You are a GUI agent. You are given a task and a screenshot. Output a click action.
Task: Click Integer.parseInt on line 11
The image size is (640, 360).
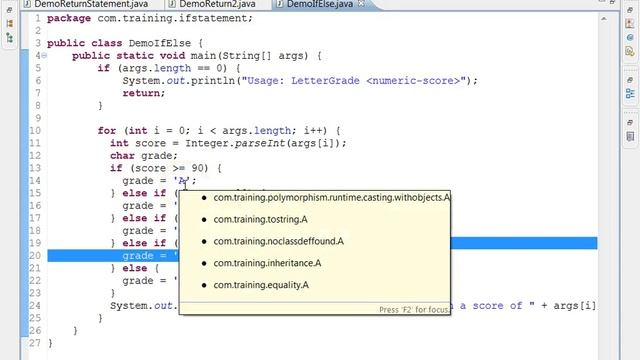coord(235,143)
